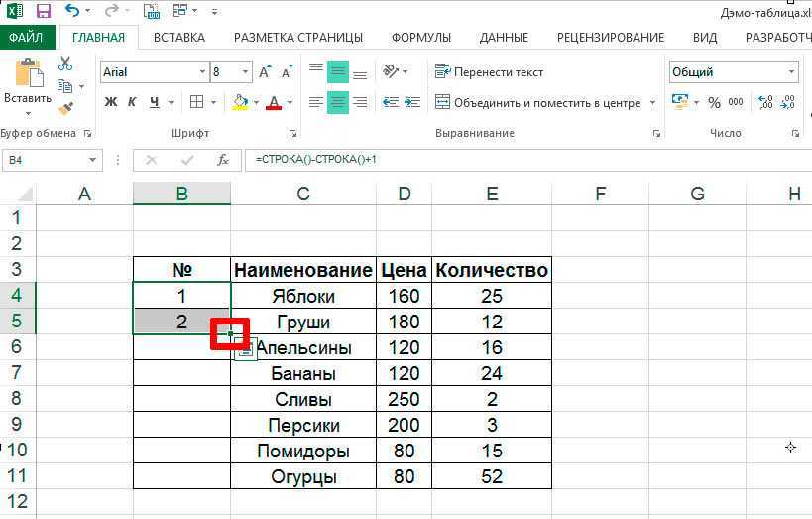The image size is (812, 519).
Task: Select the Количество header cell
Action: pos(492,270)
